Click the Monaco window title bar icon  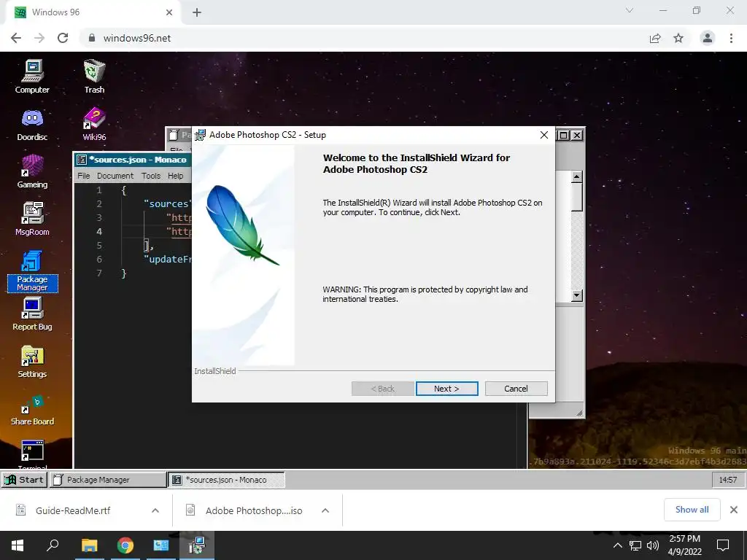[x=82, y=160]
